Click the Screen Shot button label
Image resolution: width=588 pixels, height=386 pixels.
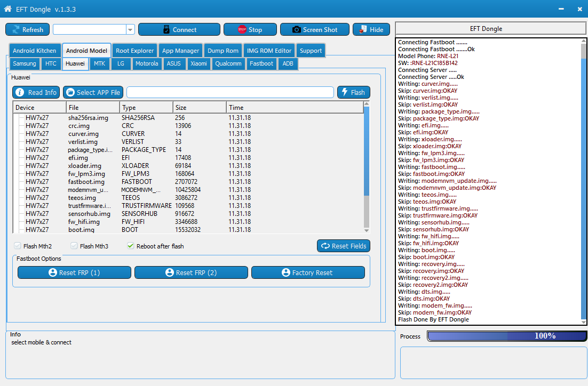[320, 30]
